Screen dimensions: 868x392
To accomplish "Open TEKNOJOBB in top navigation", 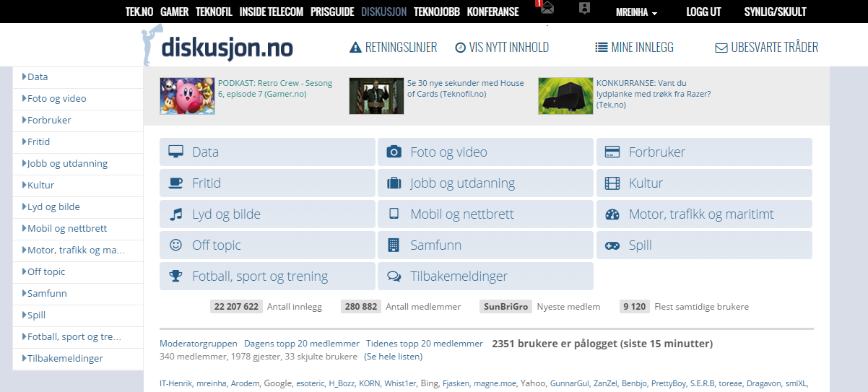I will [x=437, y=12].
